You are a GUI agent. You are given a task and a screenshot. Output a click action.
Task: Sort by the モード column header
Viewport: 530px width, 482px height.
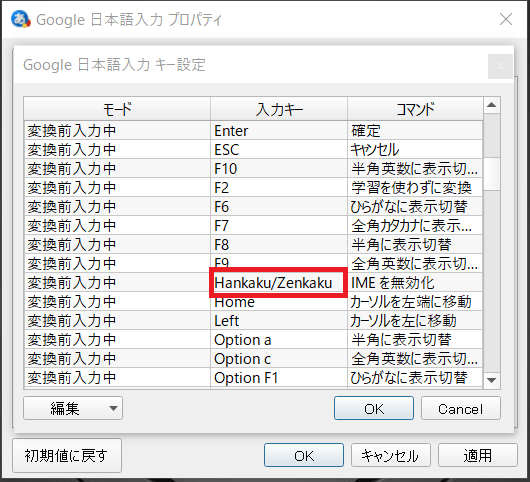tap(117, 109)
